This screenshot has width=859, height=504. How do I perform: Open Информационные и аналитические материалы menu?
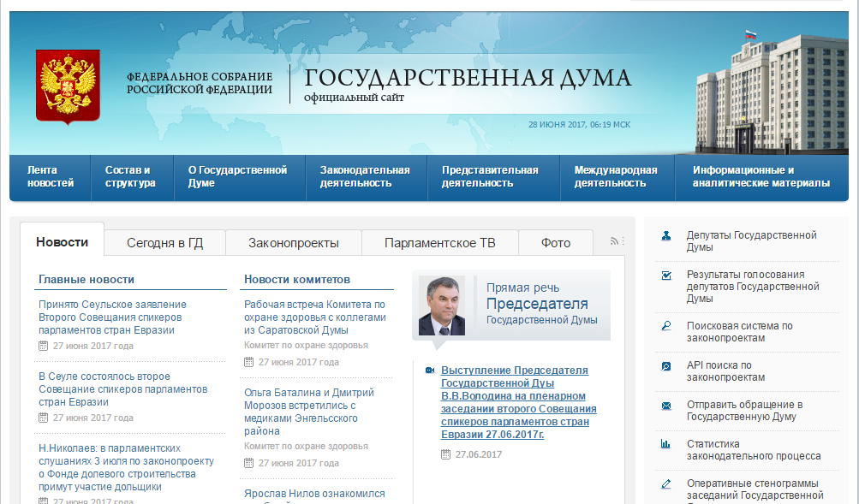pyautogui.click(x=761, y=177)
